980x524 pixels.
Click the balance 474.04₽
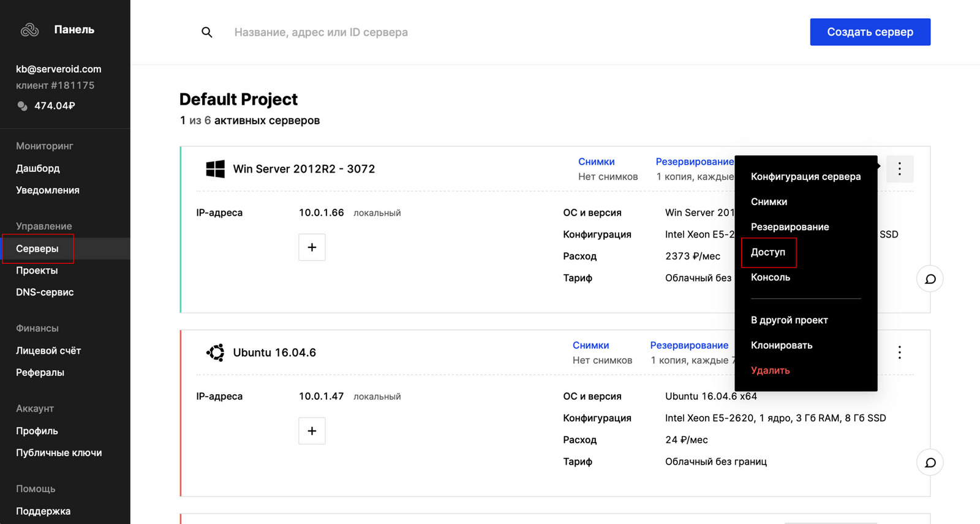point(55,106)
